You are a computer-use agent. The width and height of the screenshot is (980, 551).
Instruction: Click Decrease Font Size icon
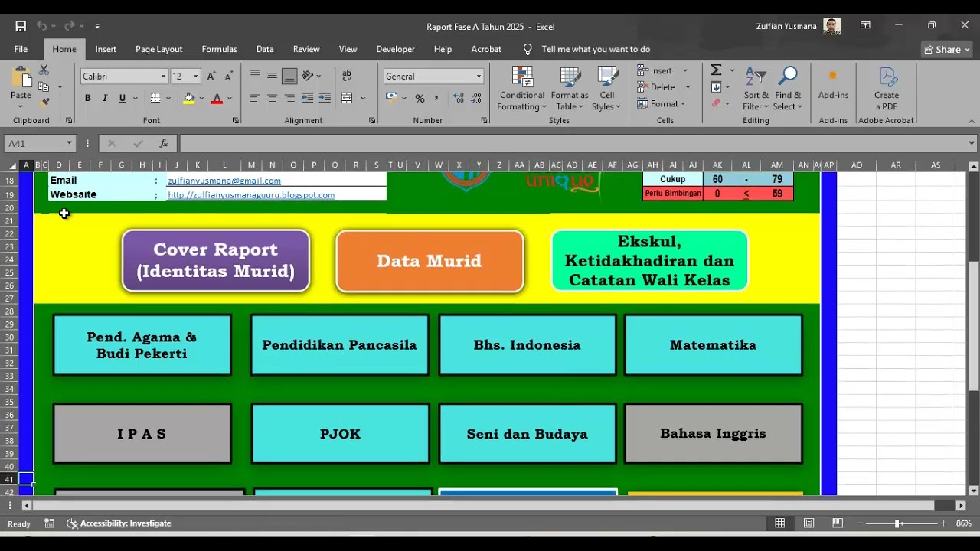pyautogui.click(x=228, y=77)
